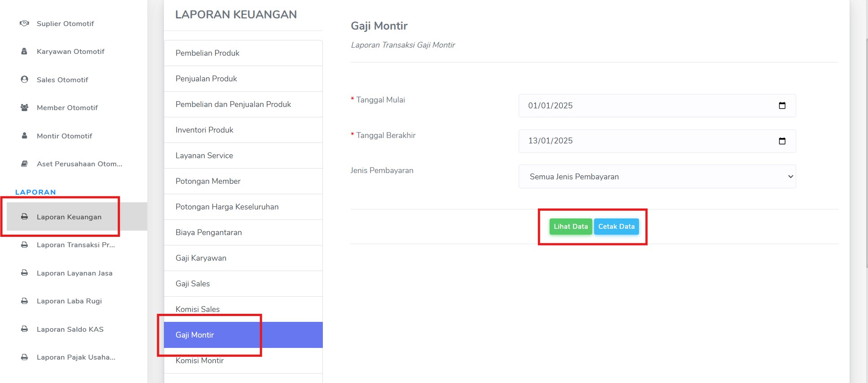Click the printer icon beside Laporan Layanan Jasa
This screenshot has width=868, height=383.
click(x=24, y=273)
